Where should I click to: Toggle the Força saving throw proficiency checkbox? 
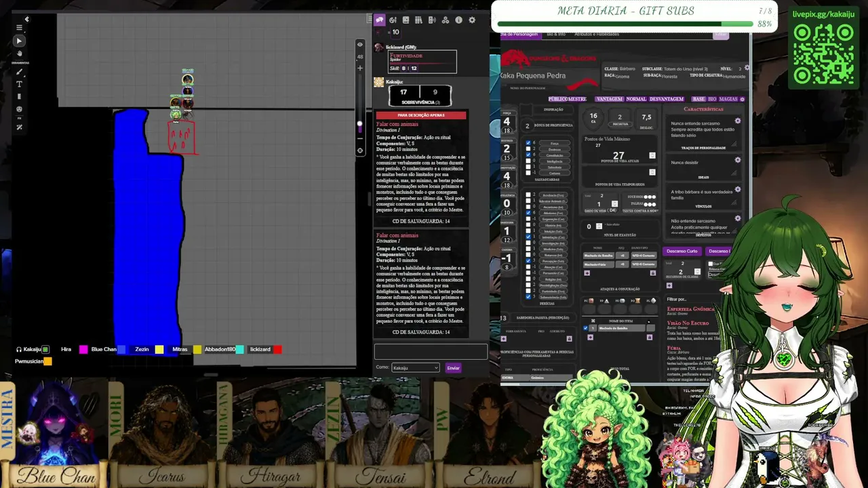point(529,143)
